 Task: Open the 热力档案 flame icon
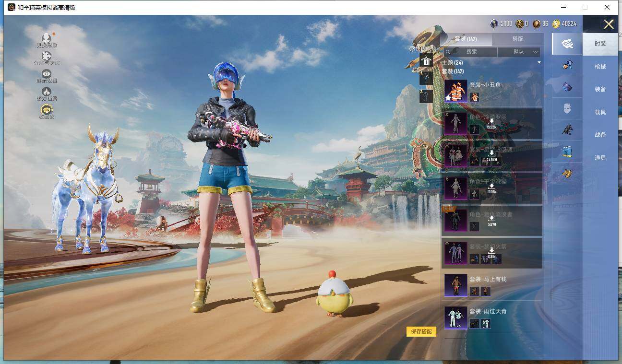(x=47, y=91)
